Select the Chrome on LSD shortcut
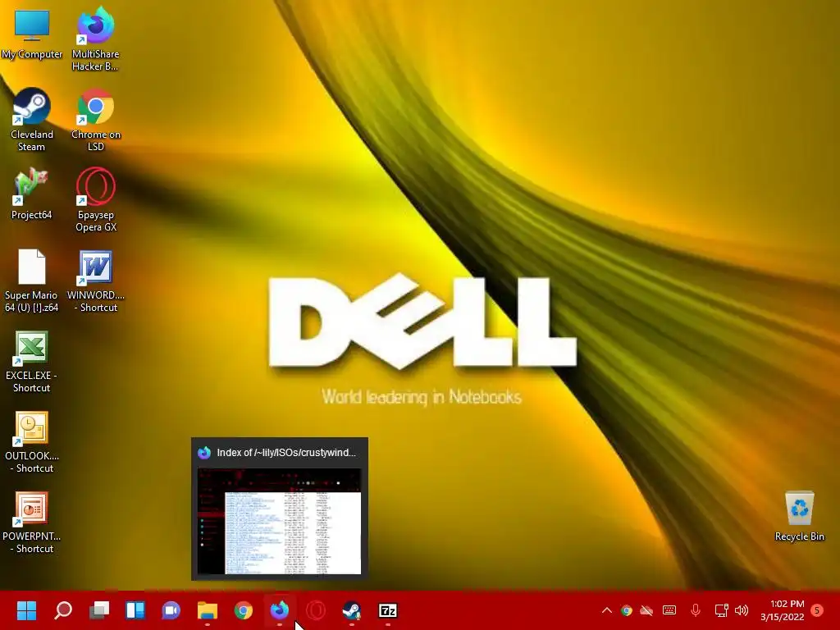 (x=96, y=120)
